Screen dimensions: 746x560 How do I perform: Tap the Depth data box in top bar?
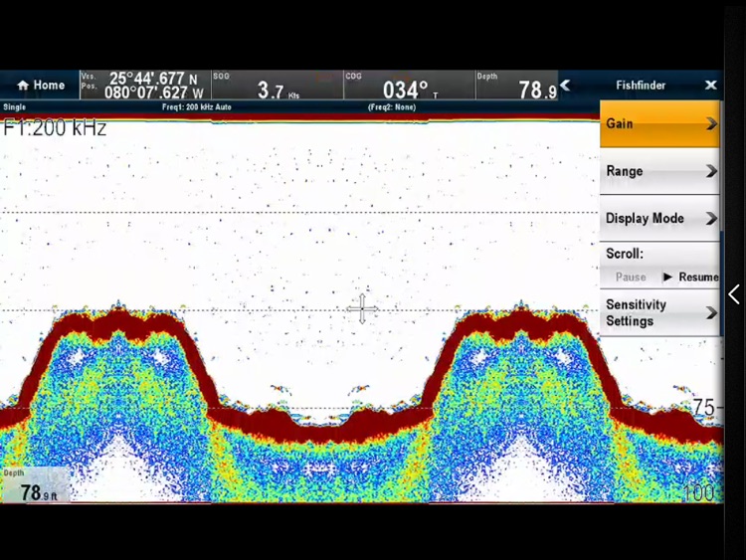(x=516, y=86)
